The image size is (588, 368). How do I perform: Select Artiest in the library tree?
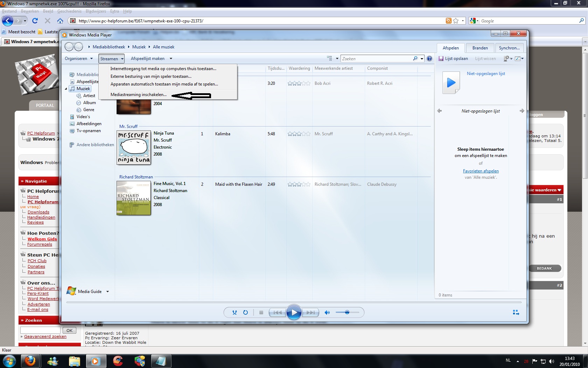click(x=89, y=96)
